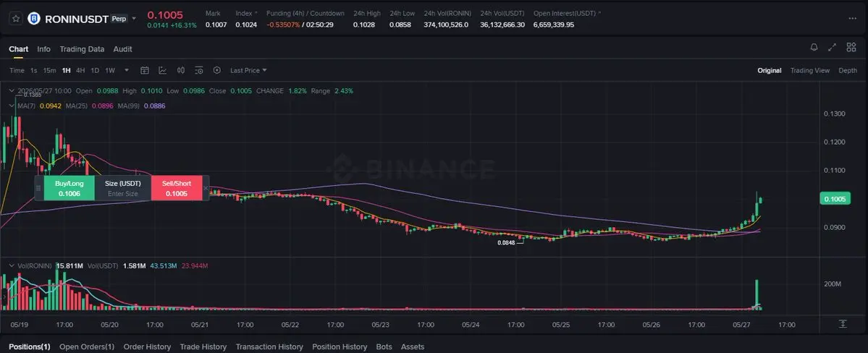
Task: Close the quick order panel
Action: click(x=206, y=188)
